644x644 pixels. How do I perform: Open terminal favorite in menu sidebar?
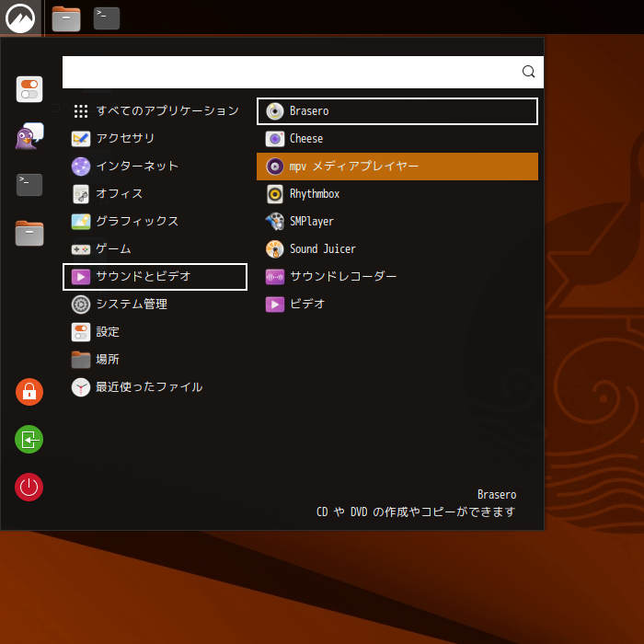29,184
